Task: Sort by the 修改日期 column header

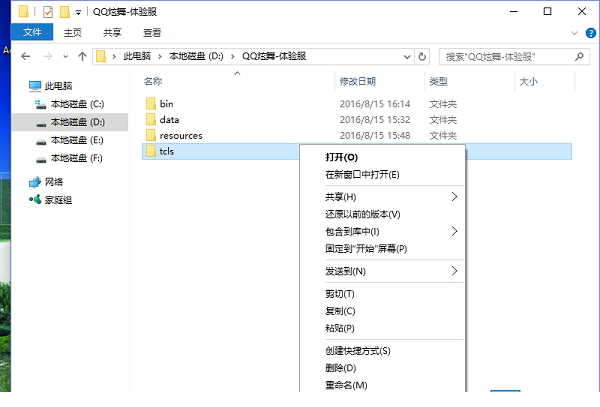Action: [x=358, y=81]
